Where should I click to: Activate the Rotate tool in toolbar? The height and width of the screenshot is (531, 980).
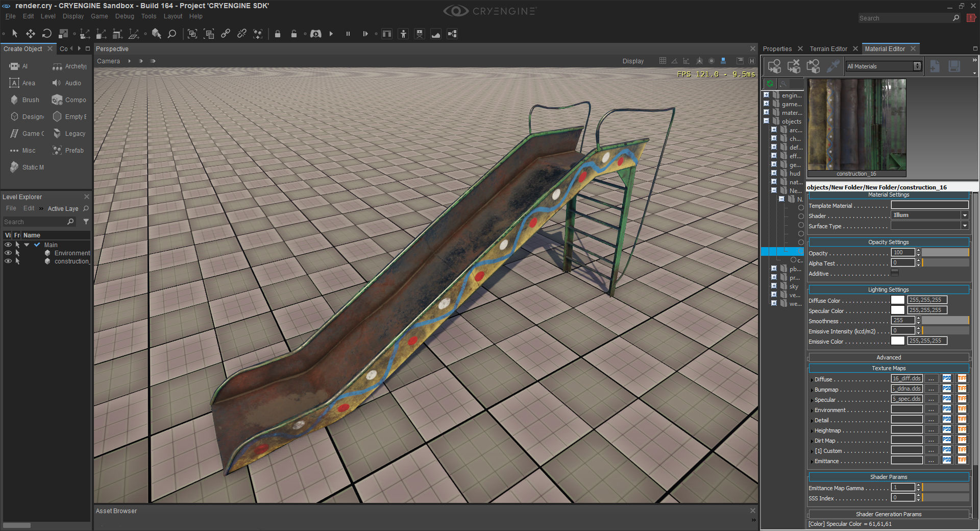[x=47, y=34]
